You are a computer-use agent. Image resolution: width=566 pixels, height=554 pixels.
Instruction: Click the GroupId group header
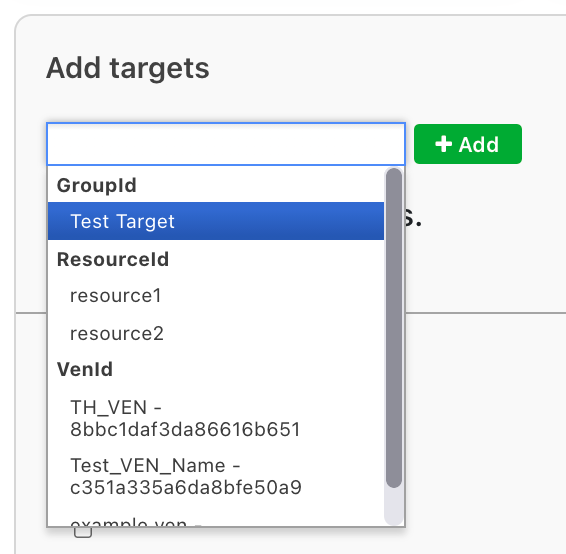(x=96, y=186)
